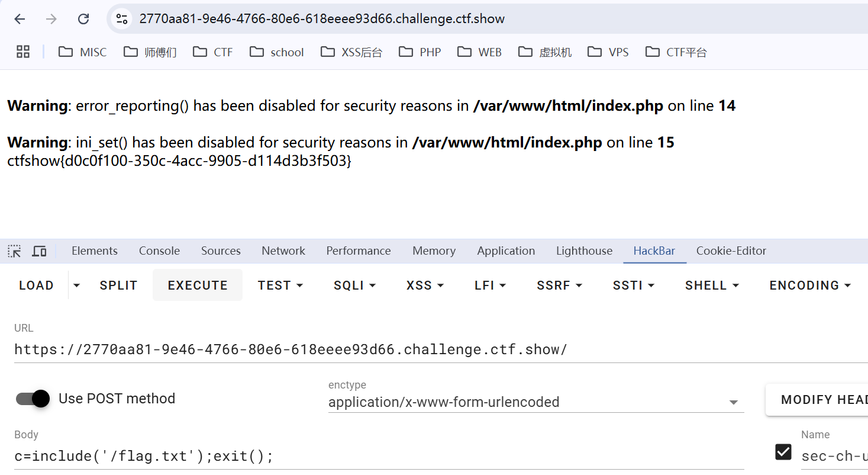Open the CTF平台 bookmark folder
868x475 pixels.
pos(676,52)
